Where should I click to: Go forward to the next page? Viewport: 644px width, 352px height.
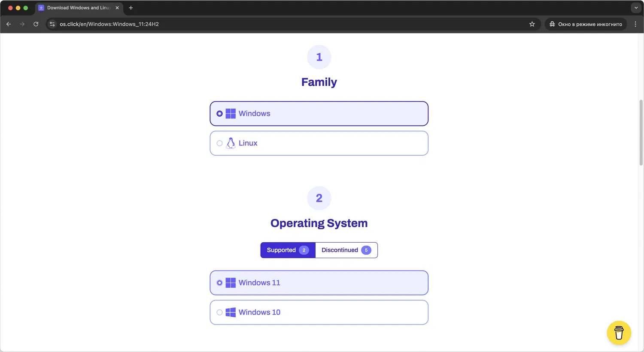tap(22, 24)
